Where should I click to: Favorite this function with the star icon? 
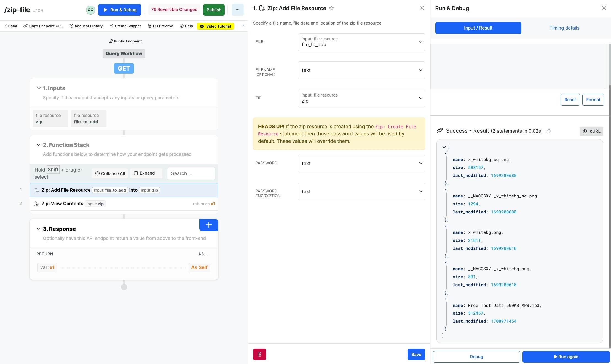tap(331, 9)
